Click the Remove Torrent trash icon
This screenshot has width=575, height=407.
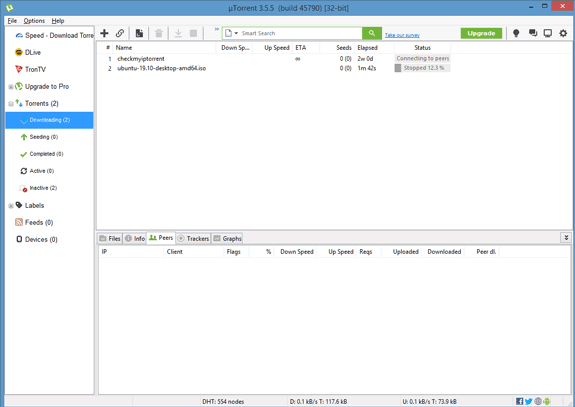[x=159, y=33]
